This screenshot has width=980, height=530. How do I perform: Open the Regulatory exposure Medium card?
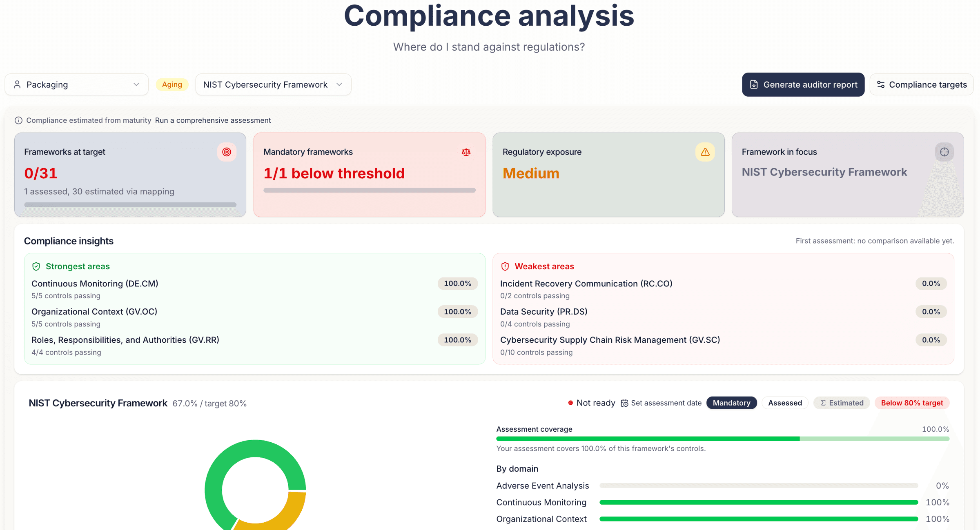coord(609,175)
